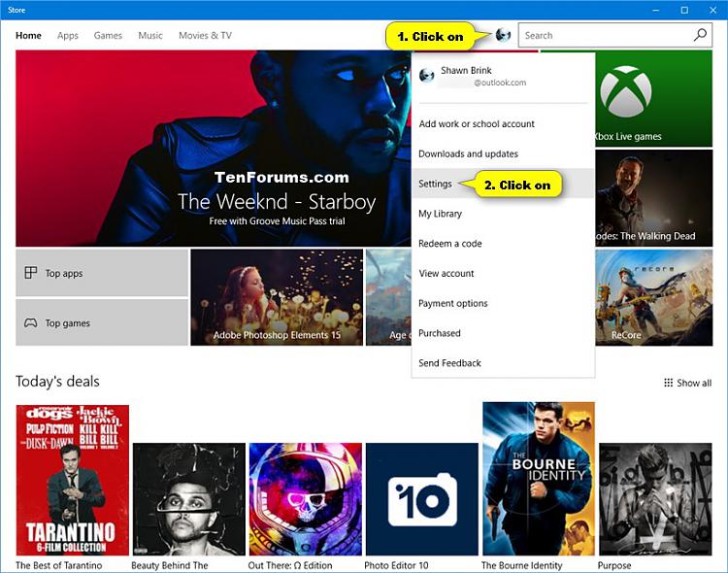The height and width of the screenshot is (573, 728).
Task: Click the Top games controller icon
Action: [31, 322]
